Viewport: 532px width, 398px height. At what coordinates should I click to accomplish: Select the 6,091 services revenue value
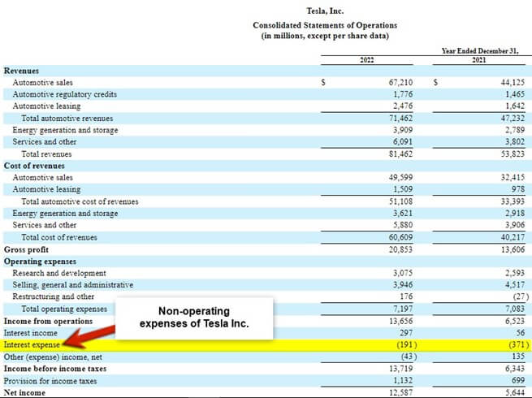tap(403, 142)
